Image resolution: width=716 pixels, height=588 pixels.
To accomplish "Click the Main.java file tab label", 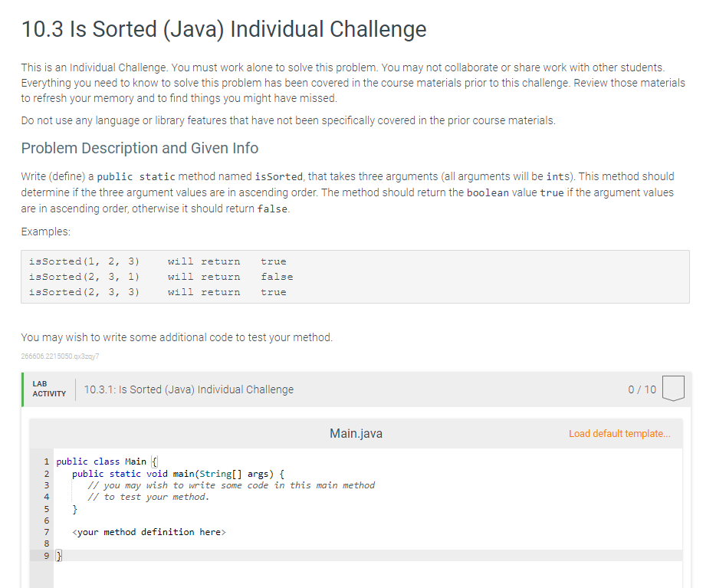I will point(355,433).
